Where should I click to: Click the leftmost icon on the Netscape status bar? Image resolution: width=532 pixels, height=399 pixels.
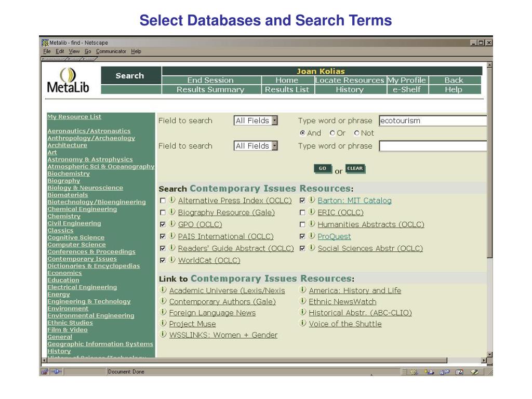(x=45, y=371)
